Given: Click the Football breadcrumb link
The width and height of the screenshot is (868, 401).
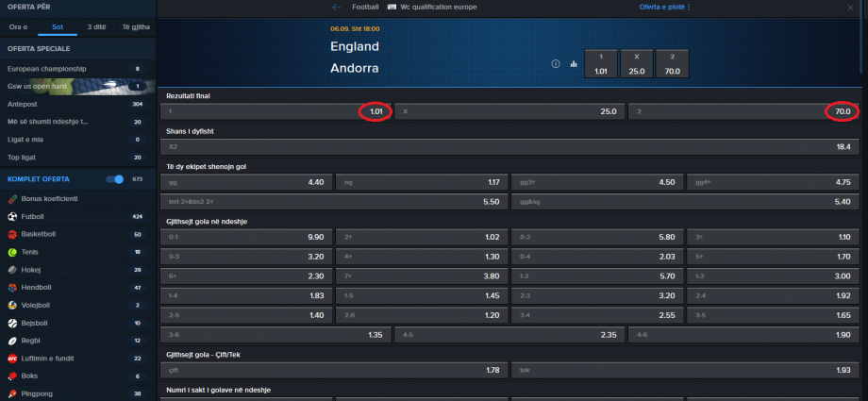Looking at the screenshot, I should point(365,8).
